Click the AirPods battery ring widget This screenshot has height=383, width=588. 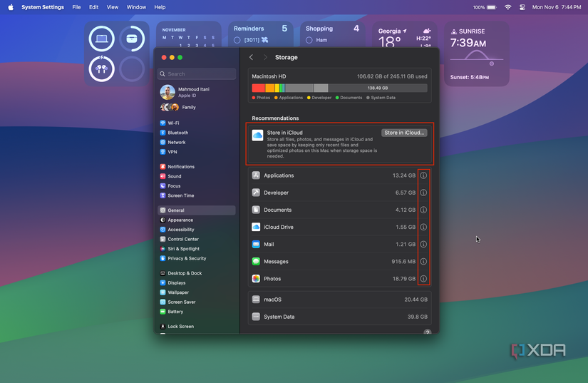pos(102,68)
